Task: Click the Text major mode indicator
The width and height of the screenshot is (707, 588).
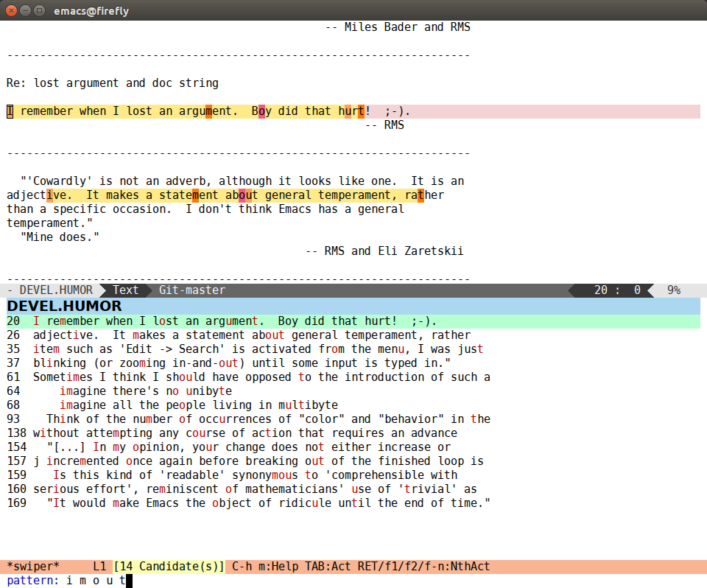Action: [125, 290]
